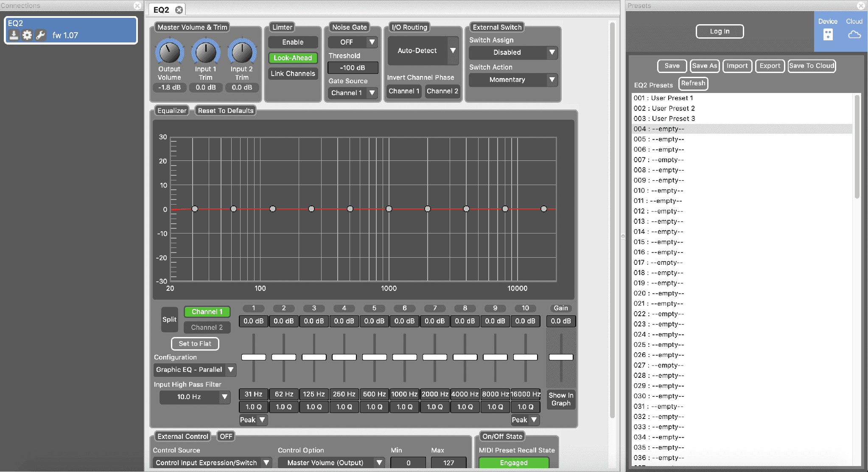868x472 pixels.
Task: Click the Input 1 Trim knob
Action: coord(206,52)
